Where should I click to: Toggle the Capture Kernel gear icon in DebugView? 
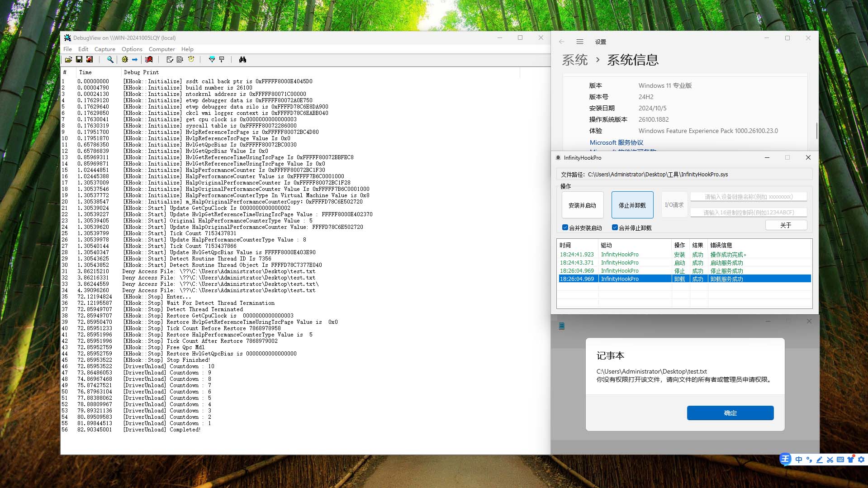[125, 60]
